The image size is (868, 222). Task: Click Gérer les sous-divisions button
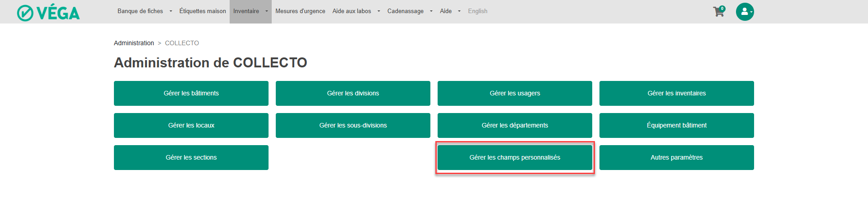(x=353, y=125)
